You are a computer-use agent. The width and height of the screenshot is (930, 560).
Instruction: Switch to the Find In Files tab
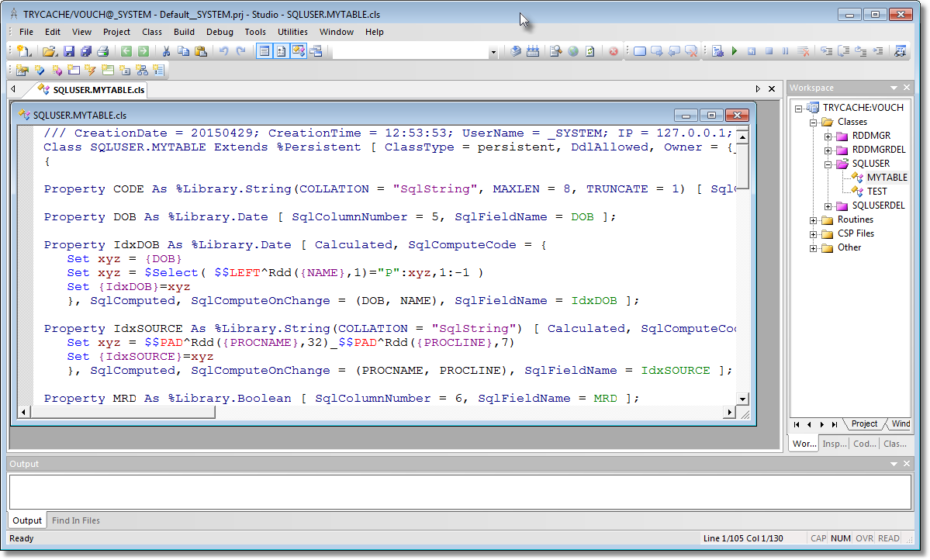(76, 520)
